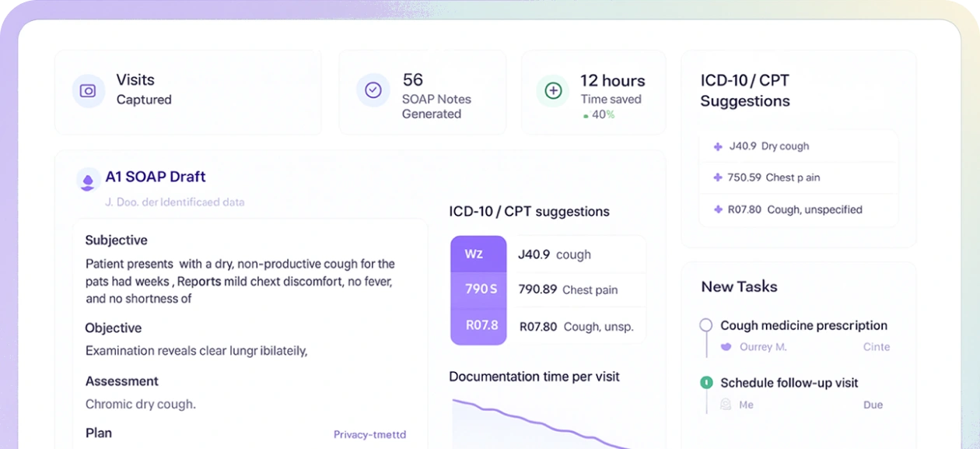Screen dimensions: 980x449
Task: Click the Privacy-tmettd link under Plan
Action: 370,434
